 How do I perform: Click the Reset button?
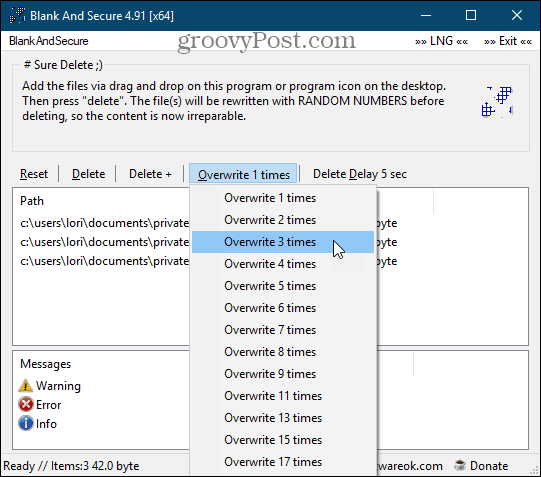[34, 174]
